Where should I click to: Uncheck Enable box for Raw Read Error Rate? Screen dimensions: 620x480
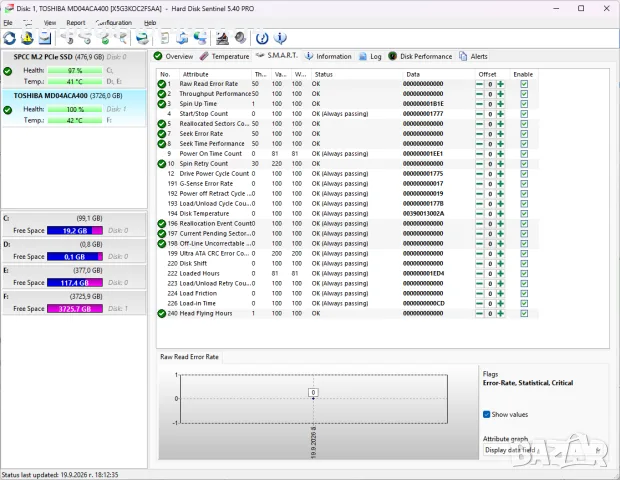click(x=524, y=84)
